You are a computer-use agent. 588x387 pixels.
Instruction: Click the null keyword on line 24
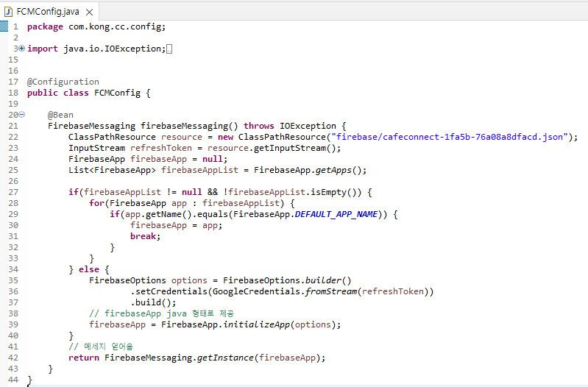click(213, 159)
